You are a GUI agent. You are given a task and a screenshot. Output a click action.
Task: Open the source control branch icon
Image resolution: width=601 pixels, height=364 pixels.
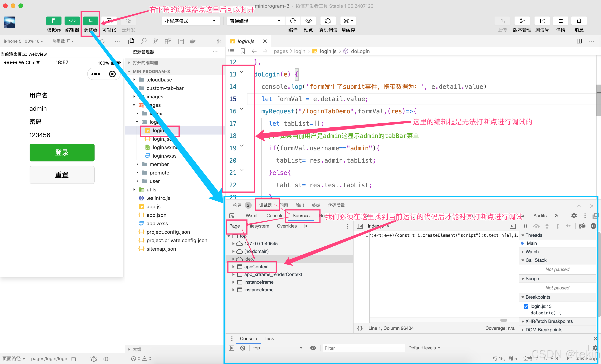[x=156, y=41]
